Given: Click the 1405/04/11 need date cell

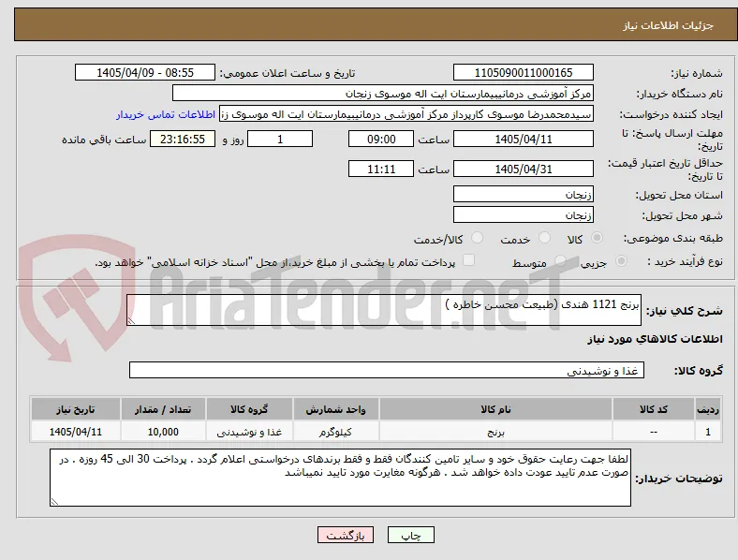Looking at the screenshot, I should point(75,432).
